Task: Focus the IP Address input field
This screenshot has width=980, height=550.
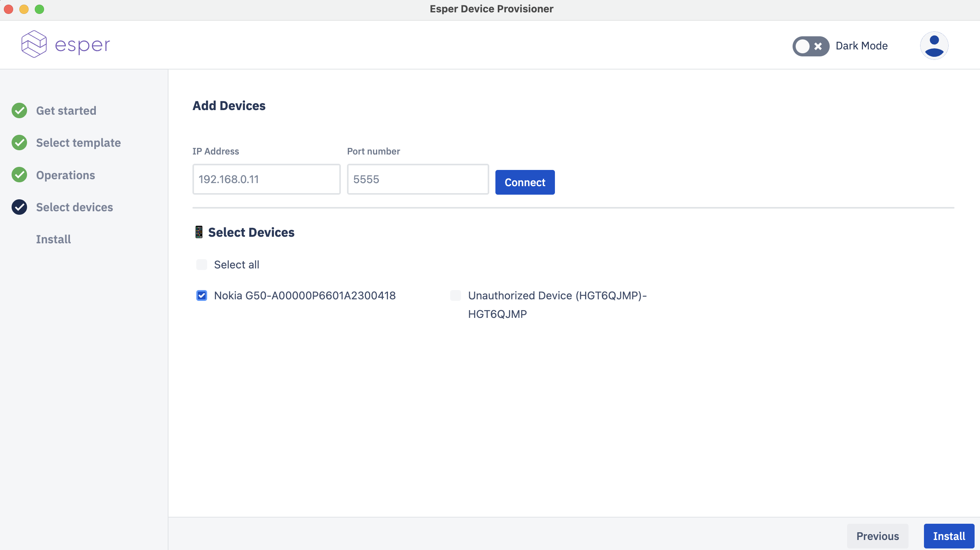Action: pyautogui.click(x=267, y=179)
